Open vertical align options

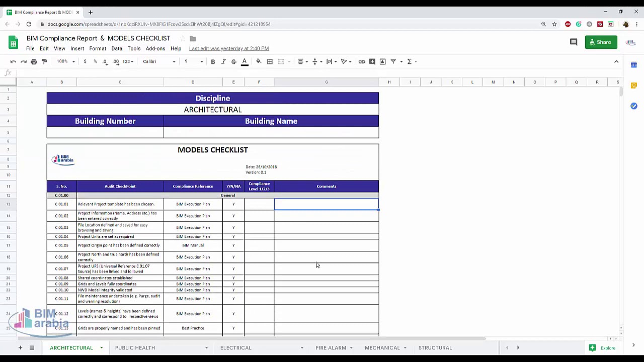coord(317,61)
